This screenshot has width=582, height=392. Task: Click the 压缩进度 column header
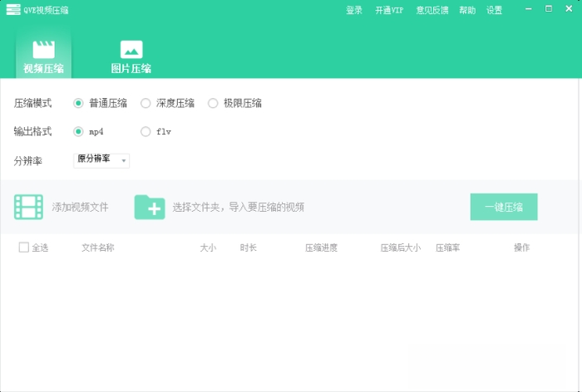322,247
